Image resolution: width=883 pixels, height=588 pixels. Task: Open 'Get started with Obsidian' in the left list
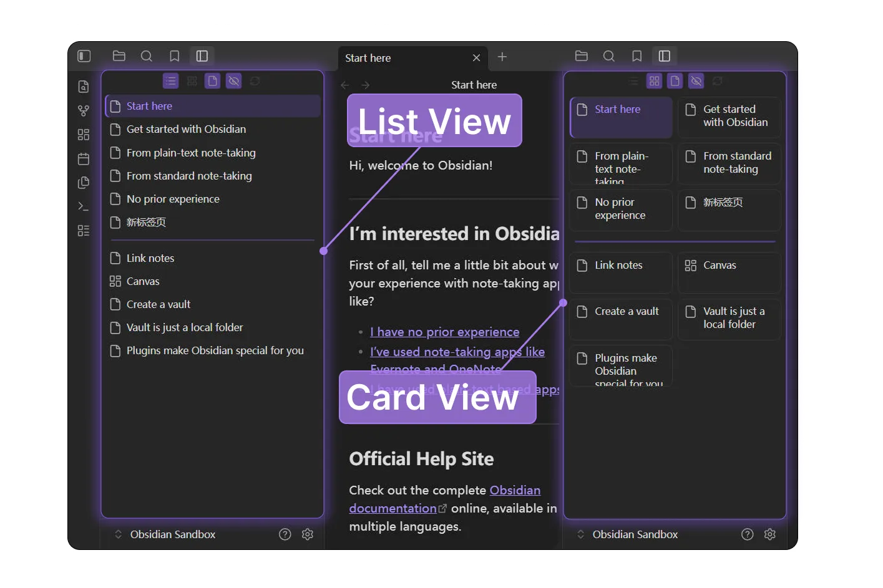(213, 129)
